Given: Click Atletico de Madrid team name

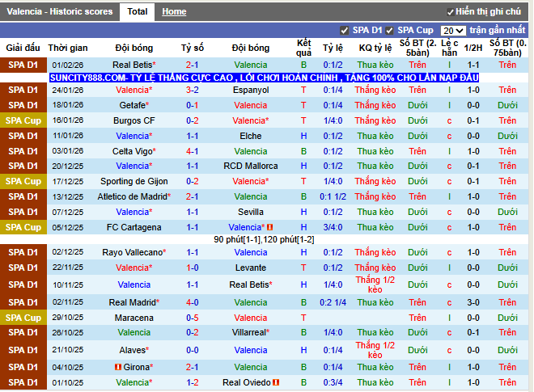Looking at the screenshot, I should point(132,196).
